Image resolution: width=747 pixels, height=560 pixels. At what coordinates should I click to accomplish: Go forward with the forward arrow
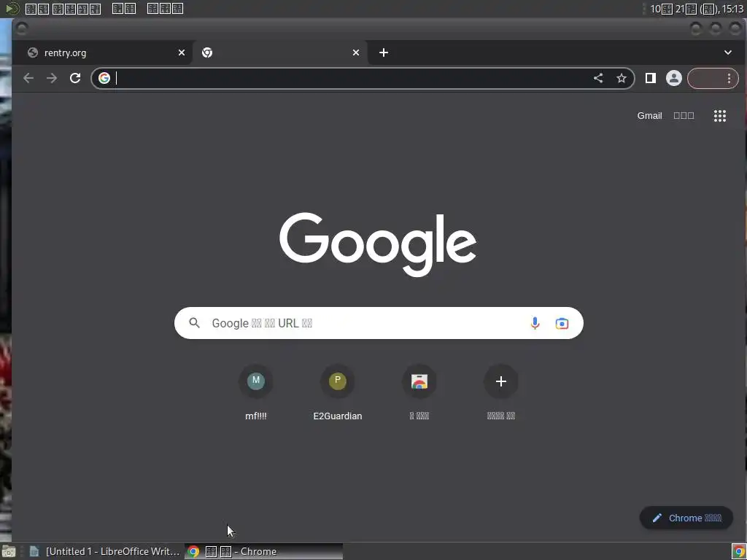coord(52,78)
